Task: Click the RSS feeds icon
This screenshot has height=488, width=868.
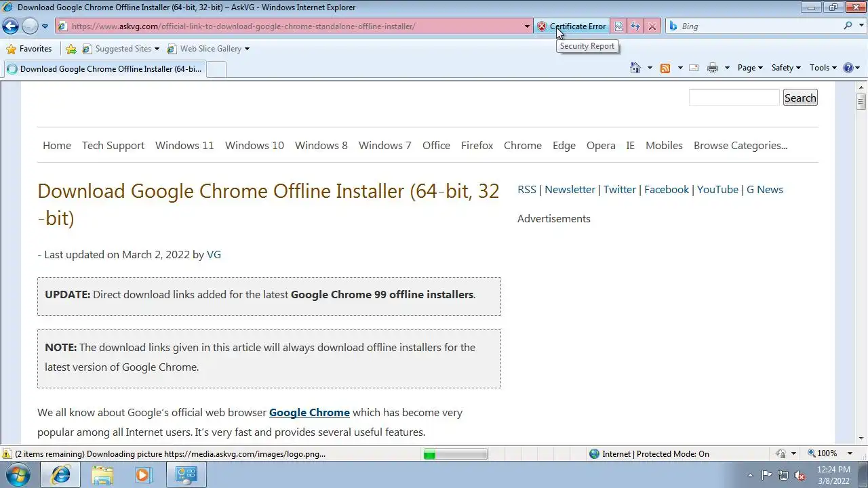Action: (x=665, y=68)
